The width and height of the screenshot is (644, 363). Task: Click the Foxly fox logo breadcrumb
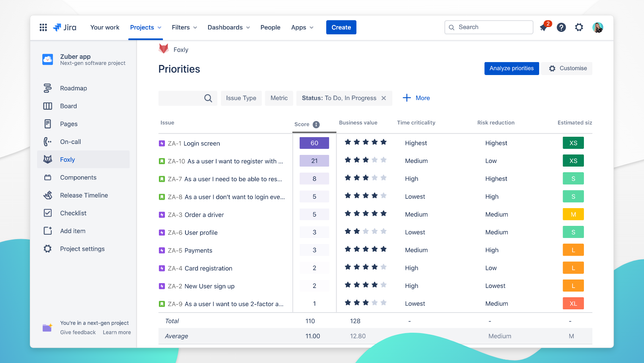pos(163,49)
